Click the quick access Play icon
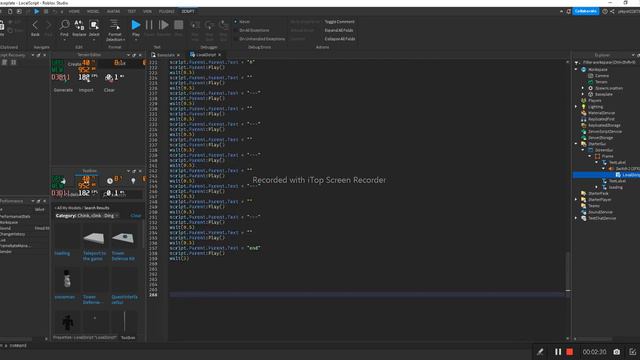This screenshot has height=360, width=640. 36,11
